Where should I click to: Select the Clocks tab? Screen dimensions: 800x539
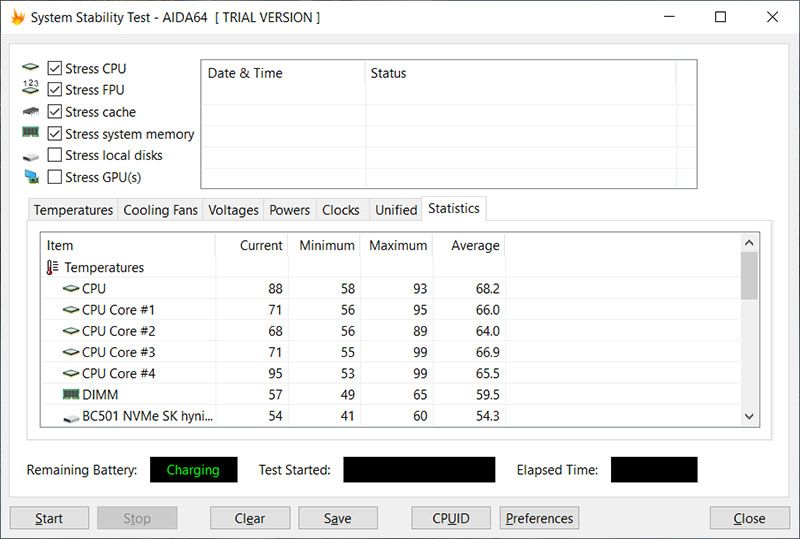click(341, 210)
